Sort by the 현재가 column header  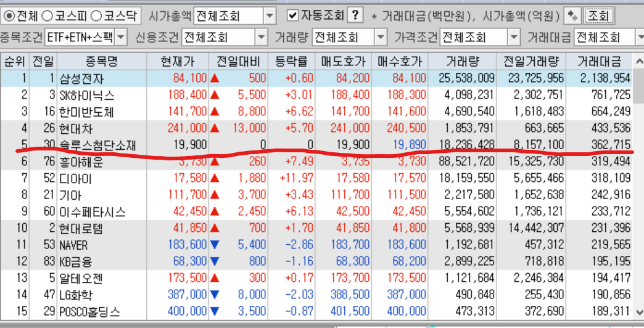point(178,62)
